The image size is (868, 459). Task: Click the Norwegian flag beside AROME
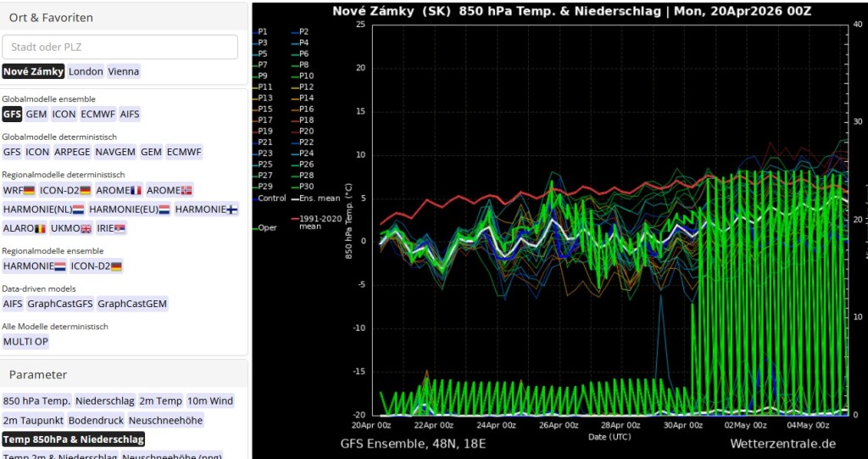pos(186,191)
